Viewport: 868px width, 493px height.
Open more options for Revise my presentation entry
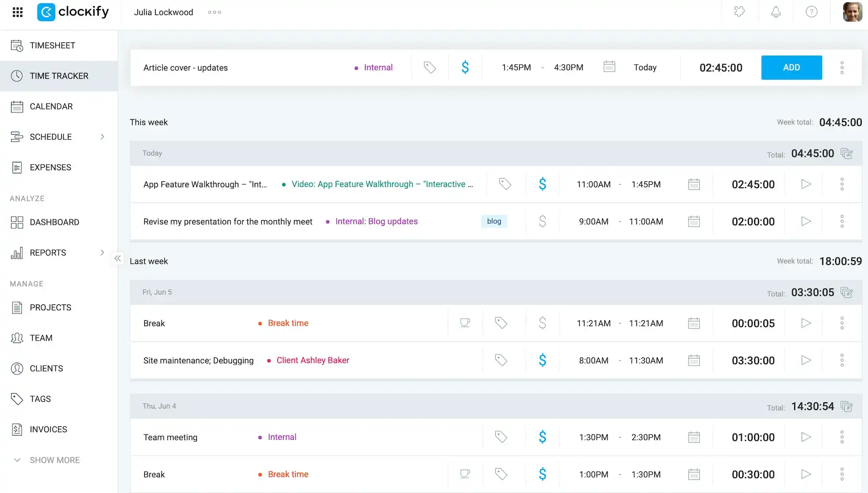(842, 221)
